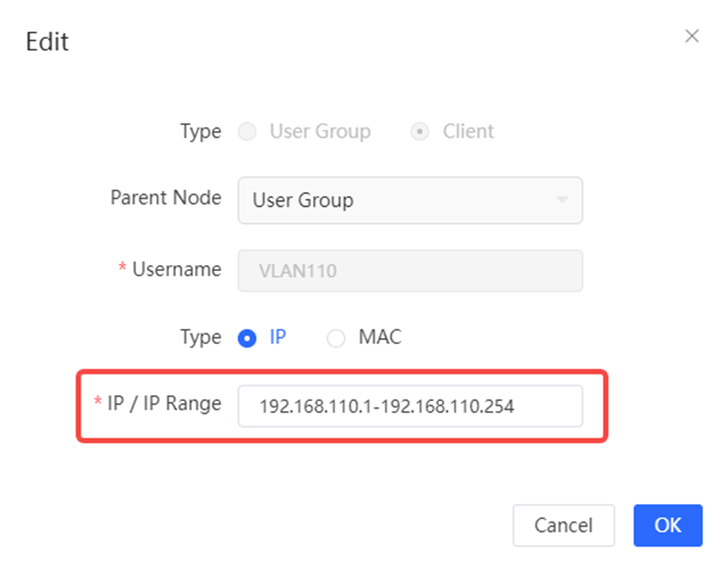Screen dimensions: 728x572
Task: Focus the Username field showing VLAN110
Action: 411,271
